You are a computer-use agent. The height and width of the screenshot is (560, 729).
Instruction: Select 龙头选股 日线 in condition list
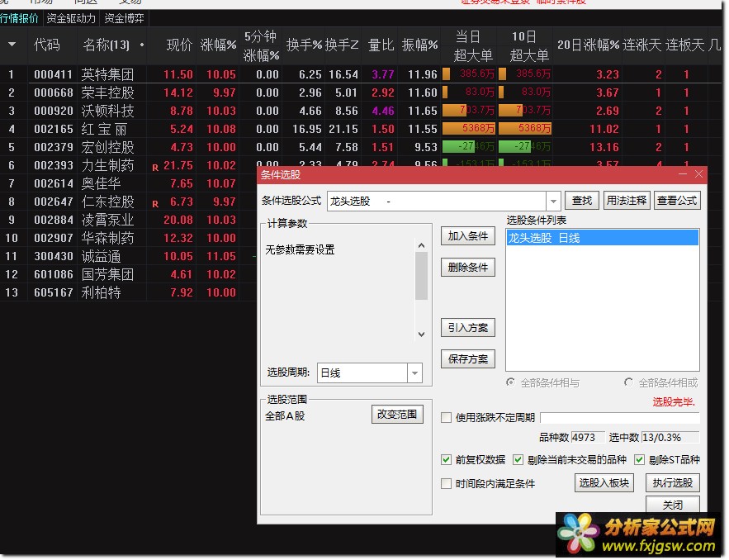[602, 238]
